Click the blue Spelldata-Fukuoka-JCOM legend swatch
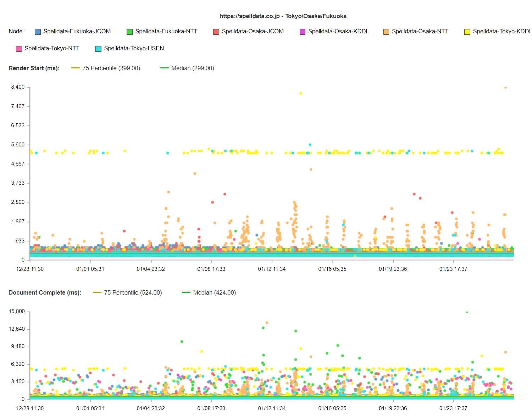 point(38,32)
